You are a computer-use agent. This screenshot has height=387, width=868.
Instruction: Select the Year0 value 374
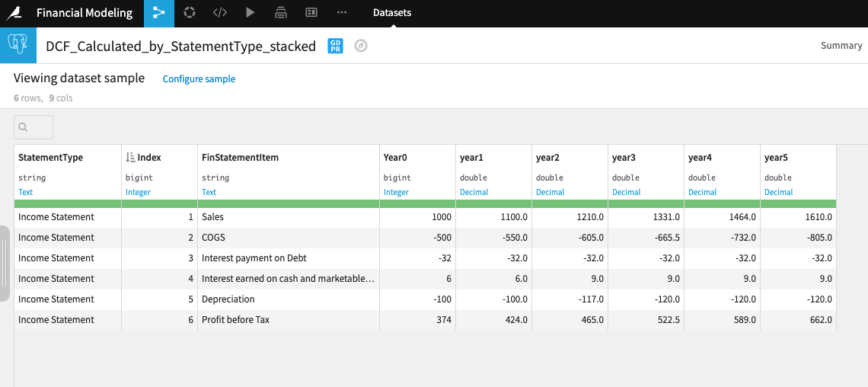coord(417,319)
